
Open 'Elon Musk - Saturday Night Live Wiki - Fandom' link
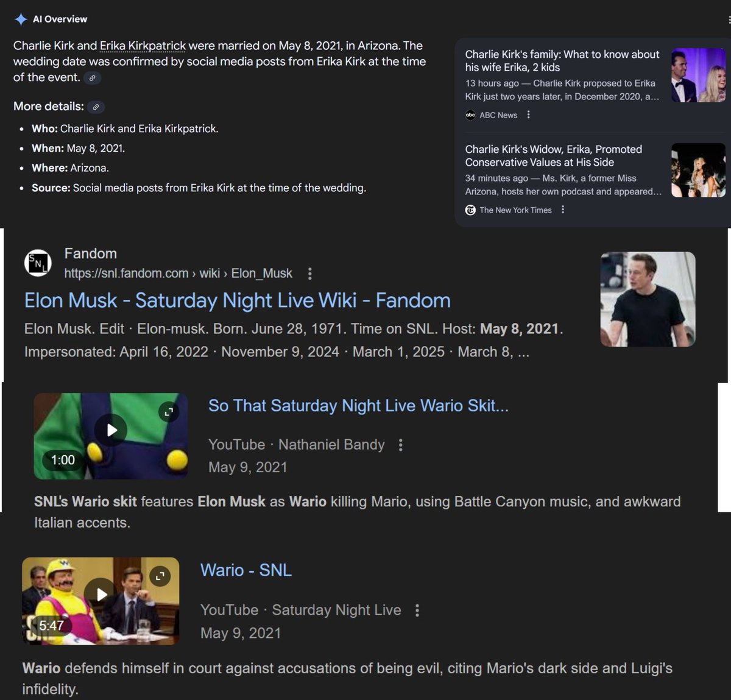click(x=237, y=300)
